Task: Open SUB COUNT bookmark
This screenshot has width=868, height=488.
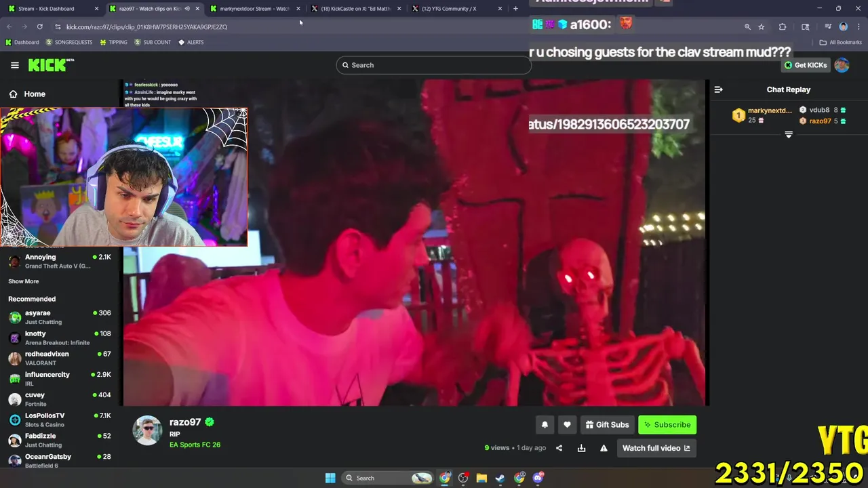Action: point(153,42)
